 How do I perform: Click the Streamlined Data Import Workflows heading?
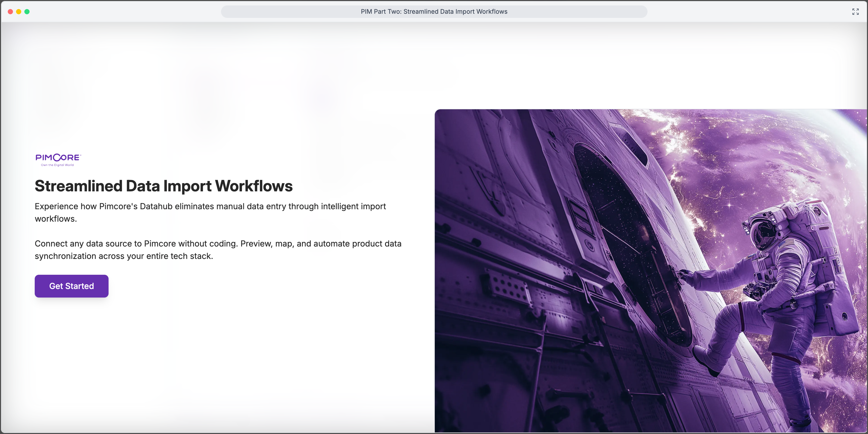tap(163, 186)
